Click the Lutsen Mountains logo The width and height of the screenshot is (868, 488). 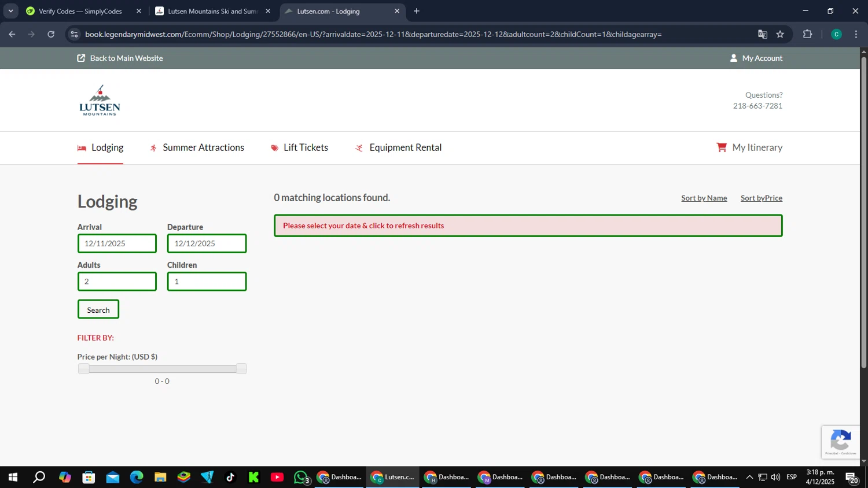[x=100, y=100]
